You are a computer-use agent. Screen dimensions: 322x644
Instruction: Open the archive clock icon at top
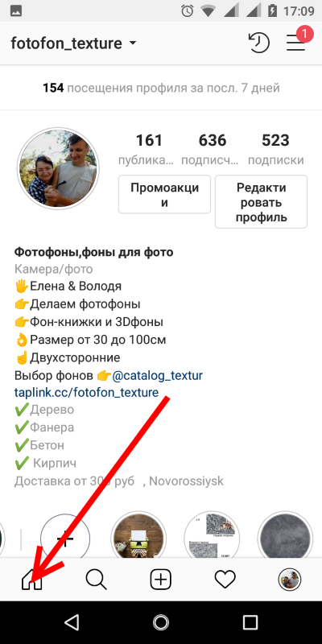258,43
